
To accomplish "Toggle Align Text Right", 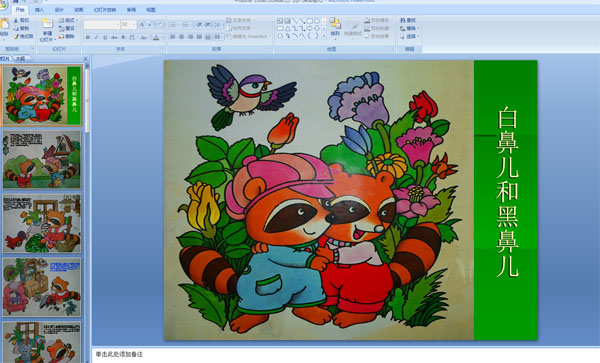I will 191,37.
